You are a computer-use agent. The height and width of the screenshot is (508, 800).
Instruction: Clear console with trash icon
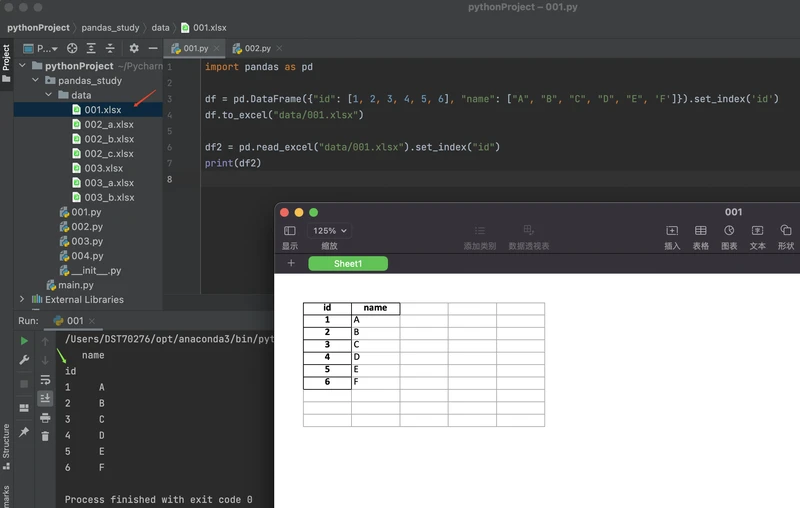click(x=45, y=436)
